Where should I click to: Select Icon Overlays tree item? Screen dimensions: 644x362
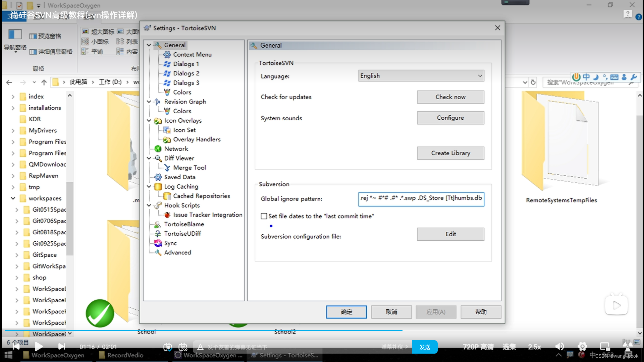click(x=182, y=120)
